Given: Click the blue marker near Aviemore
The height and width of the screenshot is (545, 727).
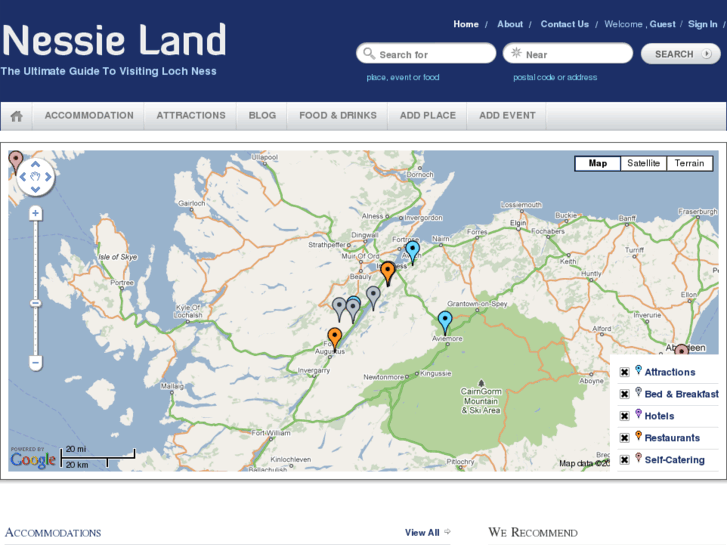Looking at the screenshot, I should coord(445,322).
